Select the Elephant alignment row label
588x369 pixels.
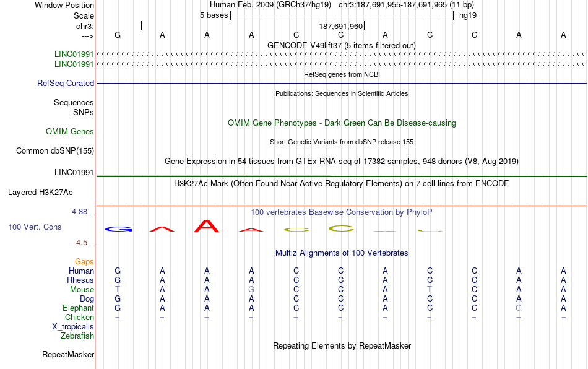coord(79,308)
